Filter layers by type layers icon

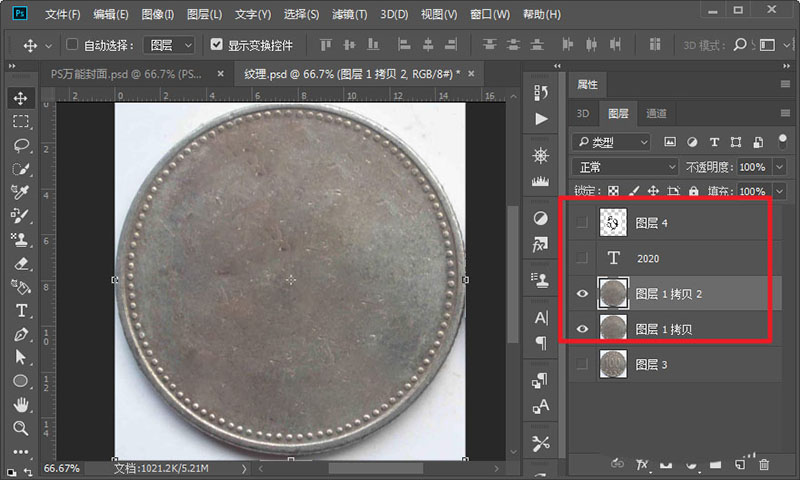click(x=714, y=142)
